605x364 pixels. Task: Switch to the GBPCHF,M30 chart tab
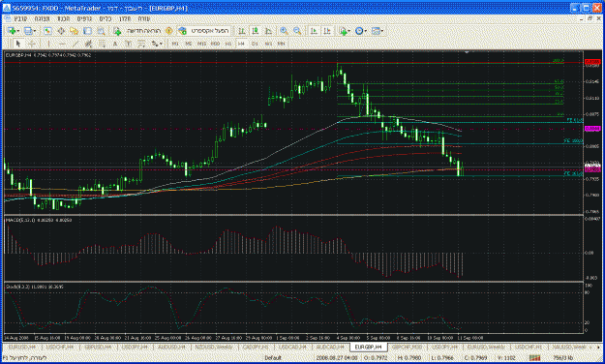click(x=407, y=347)
